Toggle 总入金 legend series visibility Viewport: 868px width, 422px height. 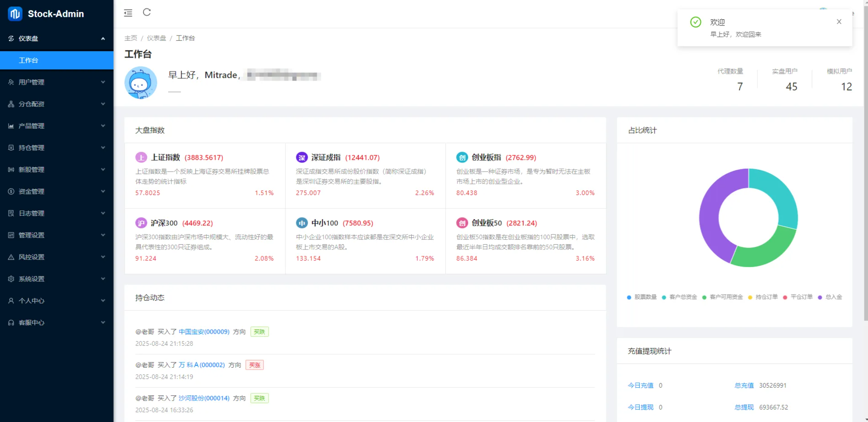point(830,297)
